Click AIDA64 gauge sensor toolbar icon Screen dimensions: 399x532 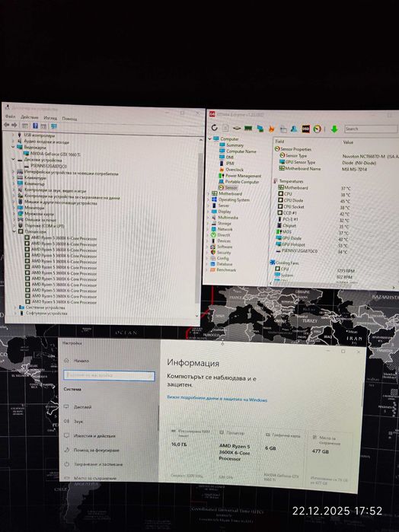click(318, 129)
